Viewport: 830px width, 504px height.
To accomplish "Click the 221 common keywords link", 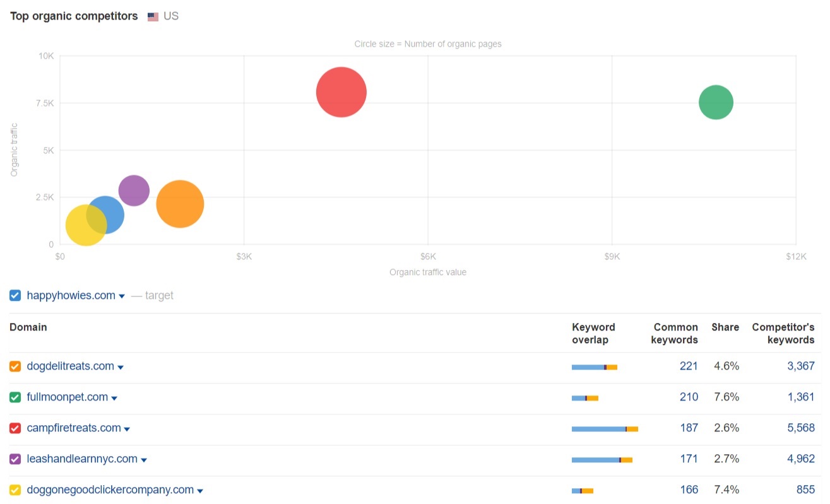I will click(689, 366).
